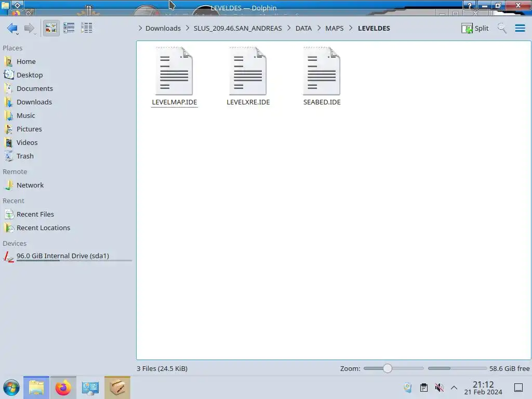
Task: Open the package box taskbar icon
Action: tap(117, 388)
